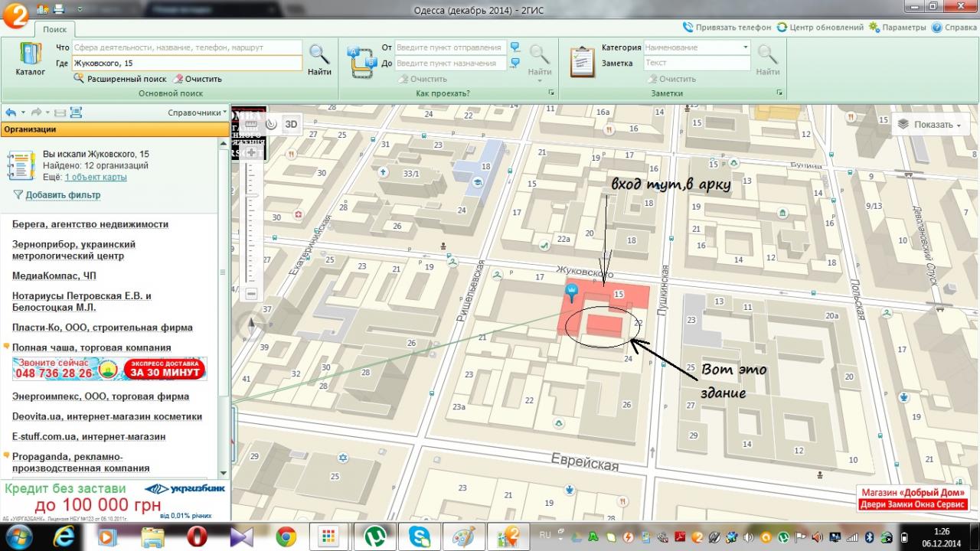Click the Что search input field
The width and height of the screenshot is (980, 551).
(187, 47)
